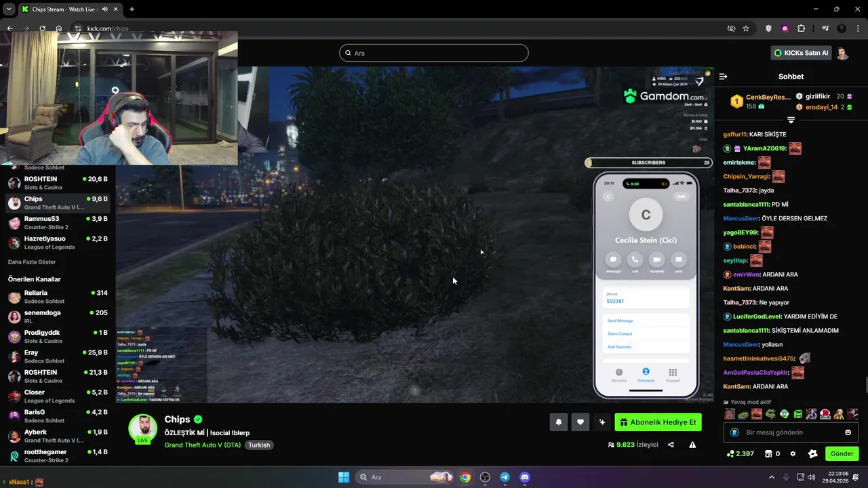Report the stream with warning icon

click(x=692, y=445)
